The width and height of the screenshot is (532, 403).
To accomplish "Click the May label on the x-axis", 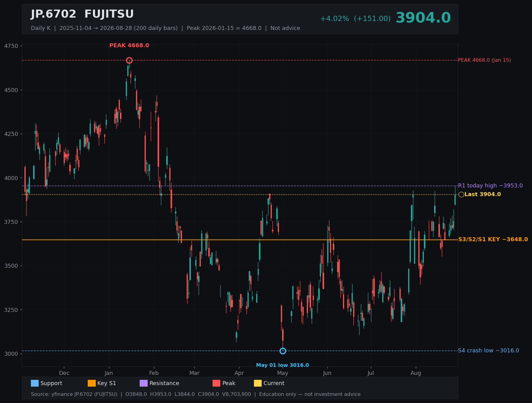I will coord(283,373).
